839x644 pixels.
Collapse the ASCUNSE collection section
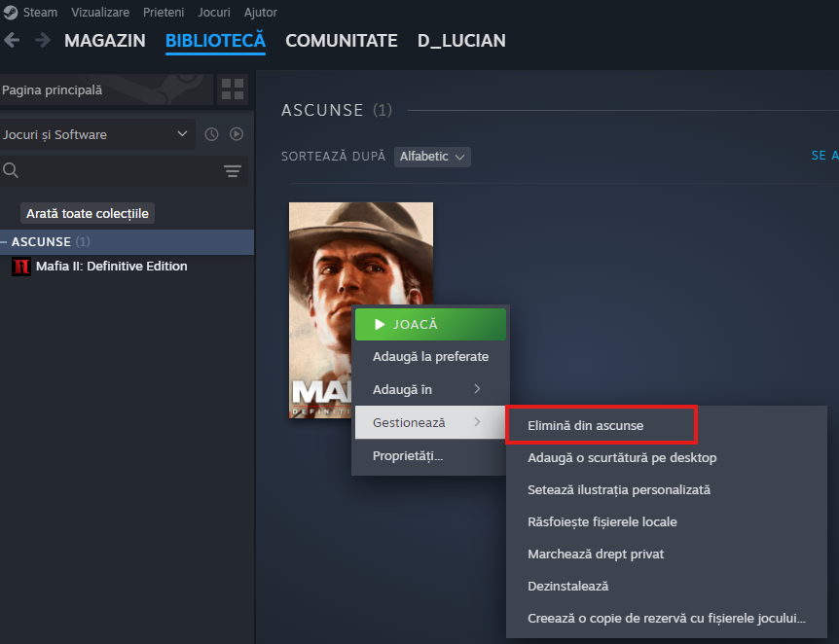(x=5, y=241)
